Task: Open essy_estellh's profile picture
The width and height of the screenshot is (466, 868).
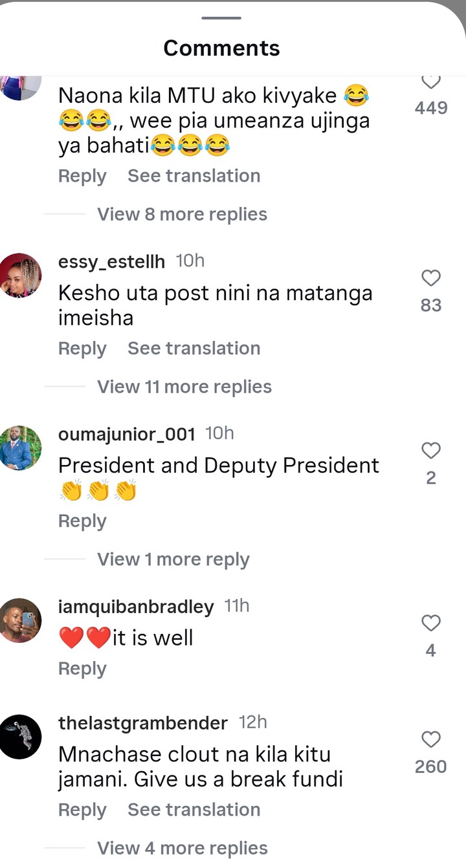Action: click(20, 275)
